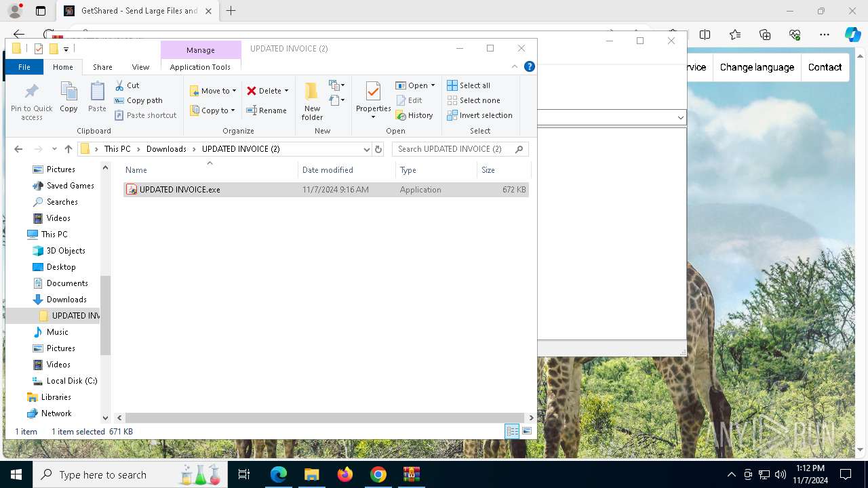Click Pin to Quick access icon
868x488 pixels.
tap(31, 102)
